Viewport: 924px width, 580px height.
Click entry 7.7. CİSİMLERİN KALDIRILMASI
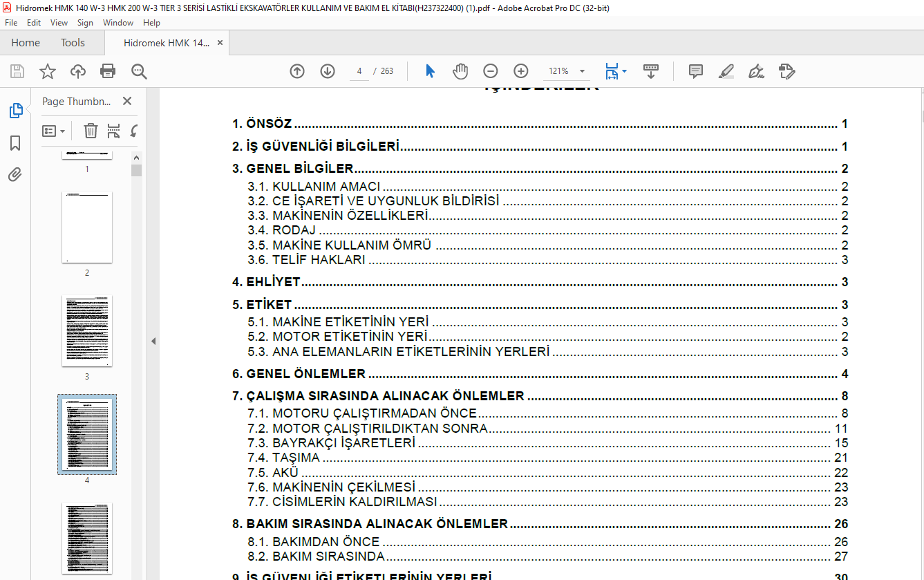pos(548,502)
